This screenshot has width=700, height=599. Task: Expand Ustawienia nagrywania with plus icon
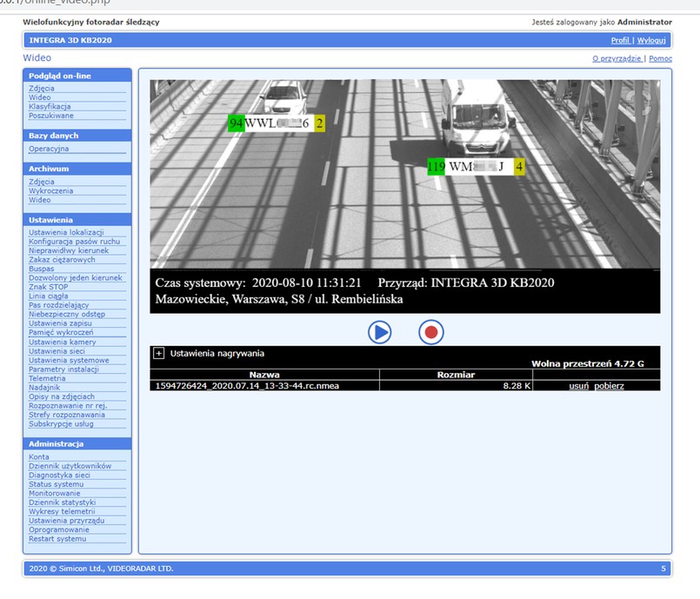pyautogui.click(x=159, y=354)
